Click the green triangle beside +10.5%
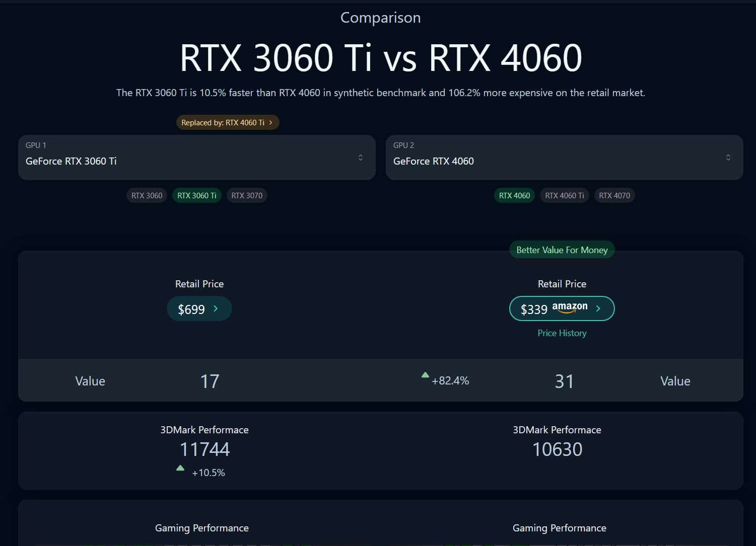Screen dimensions: 756x546 pos(180,468)
